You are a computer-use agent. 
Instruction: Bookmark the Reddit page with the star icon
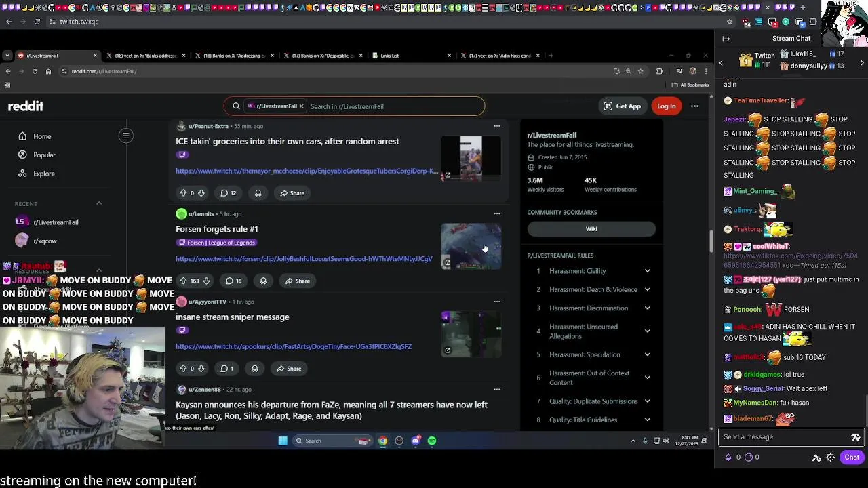coord(640,71)
